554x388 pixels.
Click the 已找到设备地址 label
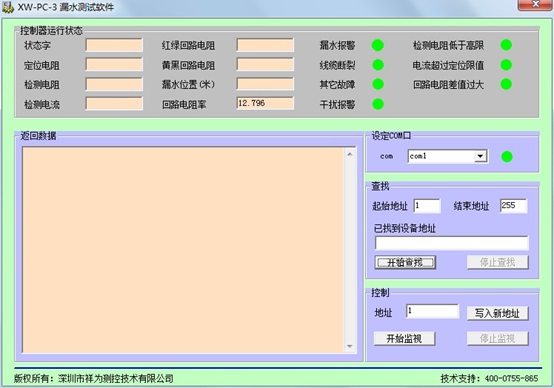tap(405, 229)
